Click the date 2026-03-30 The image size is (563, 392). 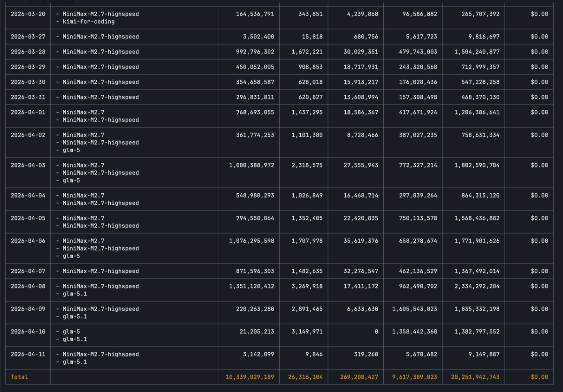tap(28, 82)
